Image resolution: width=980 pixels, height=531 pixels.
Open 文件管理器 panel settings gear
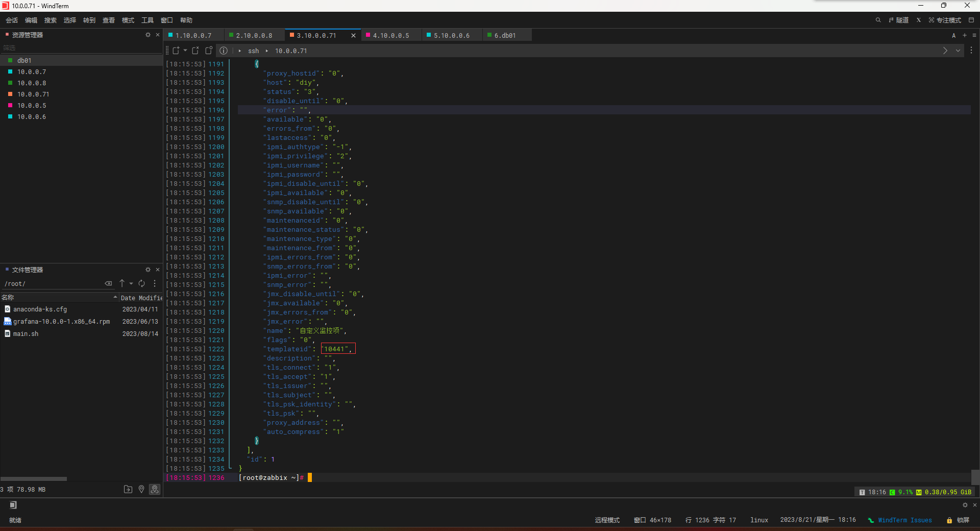click(x=148, y=270)
